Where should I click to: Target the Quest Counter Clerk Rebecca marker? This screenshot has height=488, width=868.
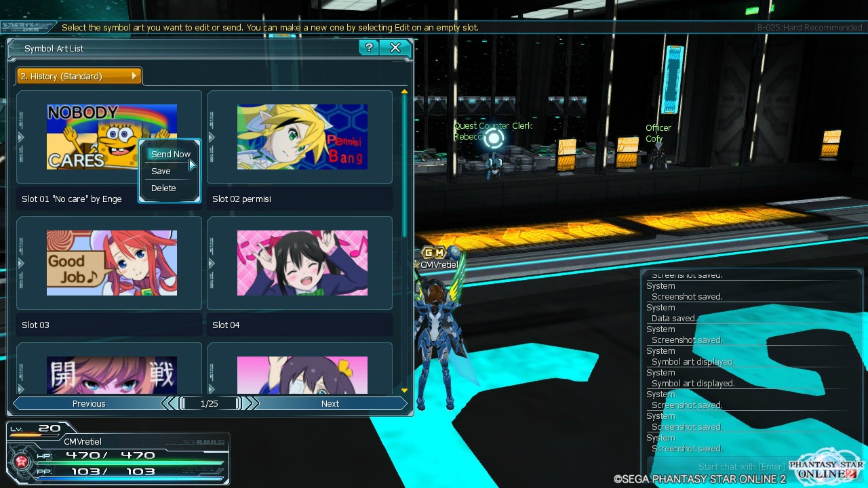coord(494,139)
